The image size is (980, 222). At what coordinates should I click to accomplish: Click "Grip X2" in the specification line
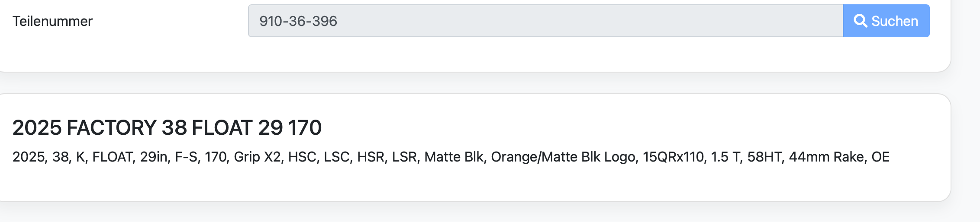tap(257, 157)
